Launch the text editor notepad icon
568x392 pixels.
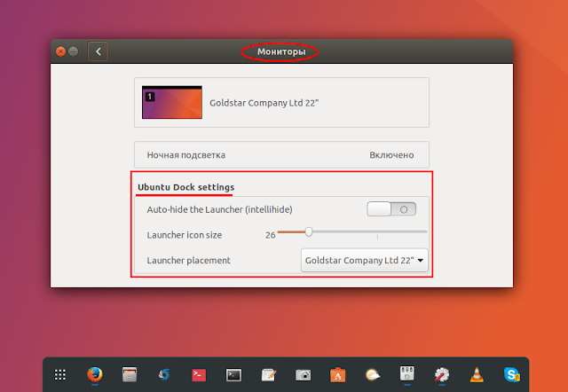point(268,374)
